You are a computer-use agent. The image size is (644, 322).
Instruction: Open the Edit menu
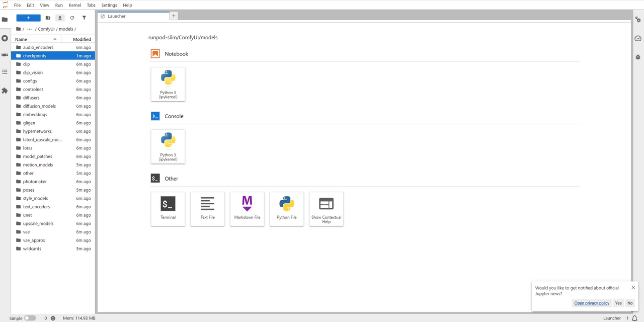(31, 5)
